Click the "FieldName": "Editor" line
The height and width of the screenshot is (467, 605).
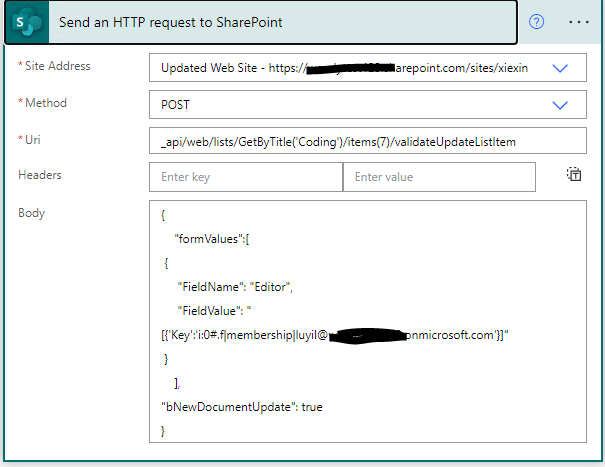click(x=235, y=287)
